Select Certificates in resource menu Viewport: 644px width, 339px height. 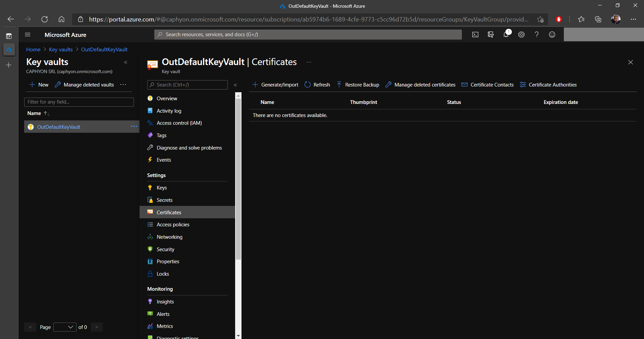[187, 212]
